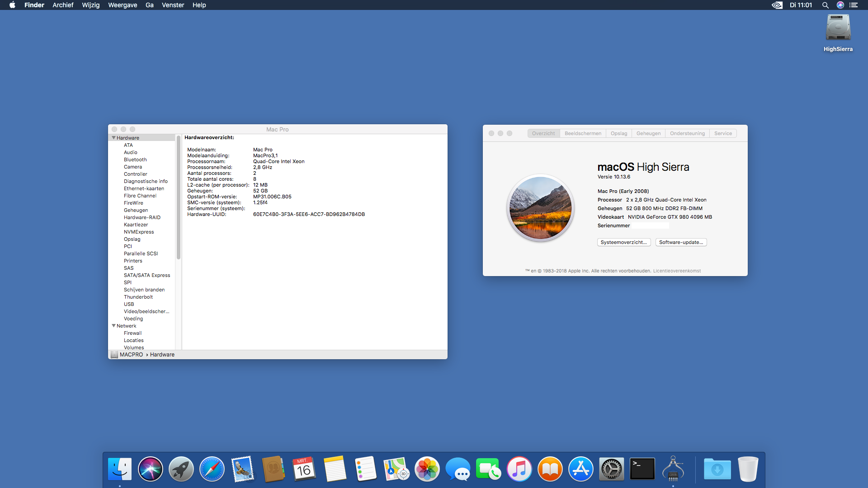868x488 pixels.
Task: Open Messages speech bubble icon in Dock
Action: 458,469
